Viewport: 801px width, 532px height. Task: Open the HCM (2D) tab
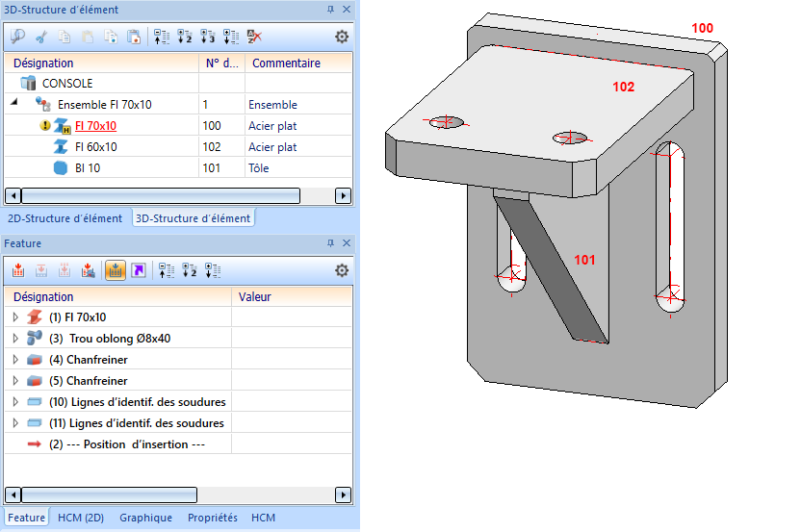[x=81, y=518]
